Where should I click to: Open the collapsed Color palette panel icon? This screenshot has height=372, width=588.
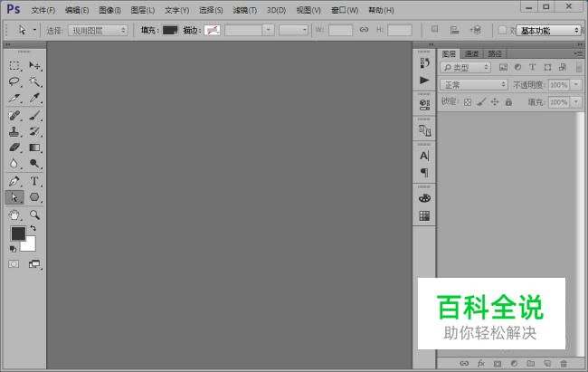tap(424, 198)
